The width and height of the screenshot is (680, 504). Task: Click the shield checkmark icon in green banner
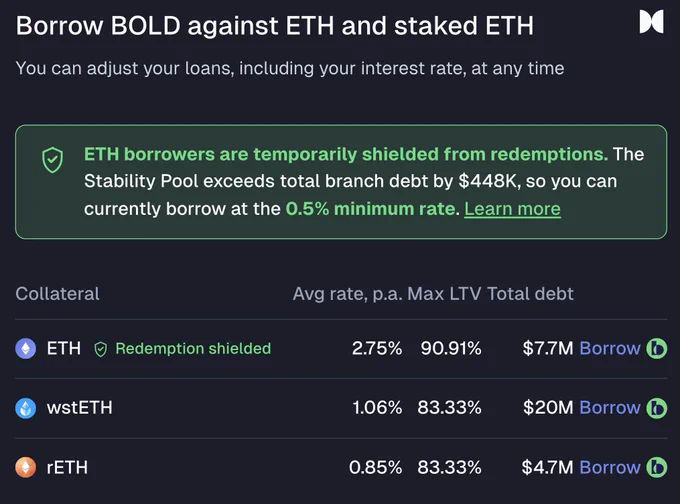pos(52,160)
